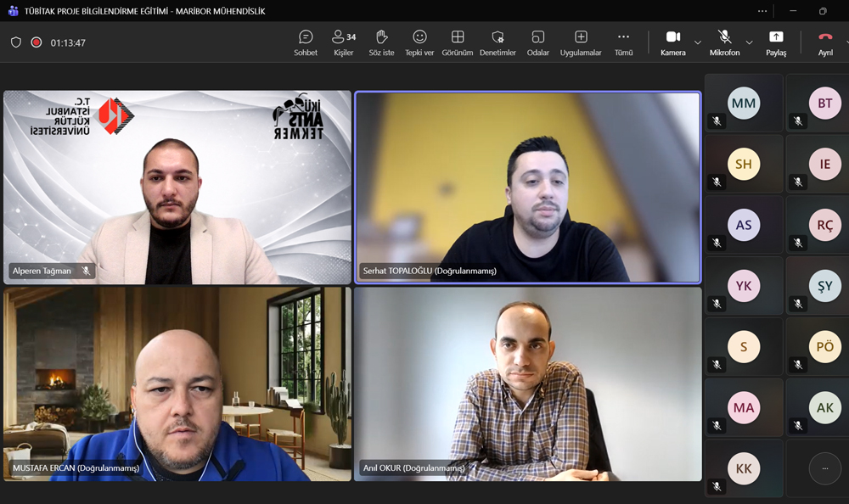
Task: Click Paylaş to share screen
Action: (x=776, y=42)
